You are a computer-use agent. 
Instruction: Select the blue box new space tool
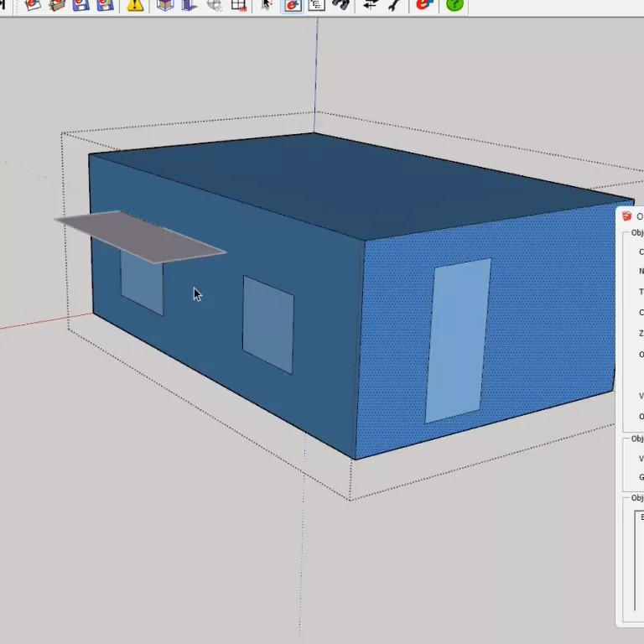click(165, 4)
